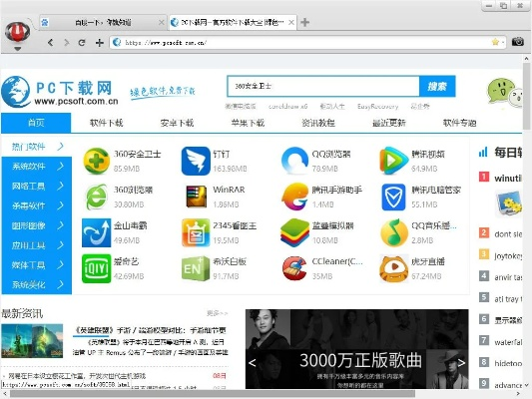Open a new tab with plus button

tap(305, 22)
